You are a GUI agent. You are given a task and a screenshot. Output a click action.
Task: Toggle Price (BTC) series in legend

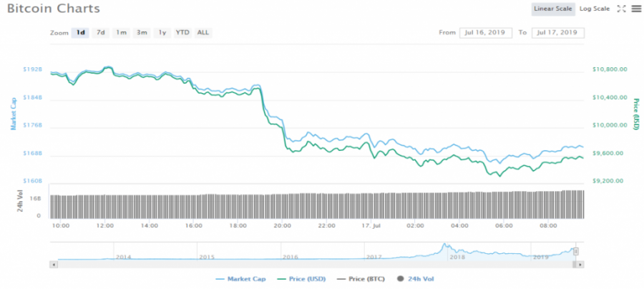point(361,279)
